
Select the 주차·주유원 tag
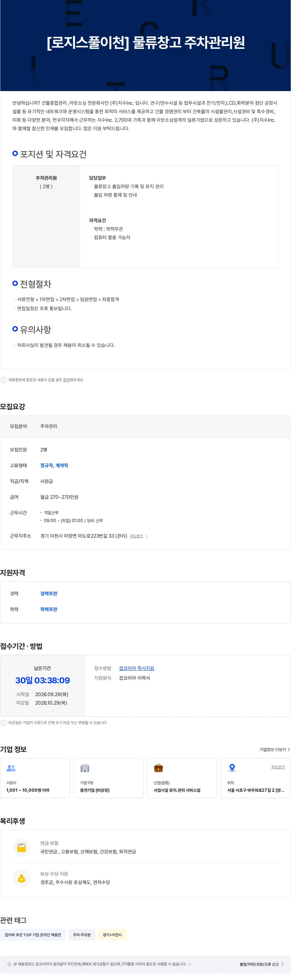click(82, 934)
